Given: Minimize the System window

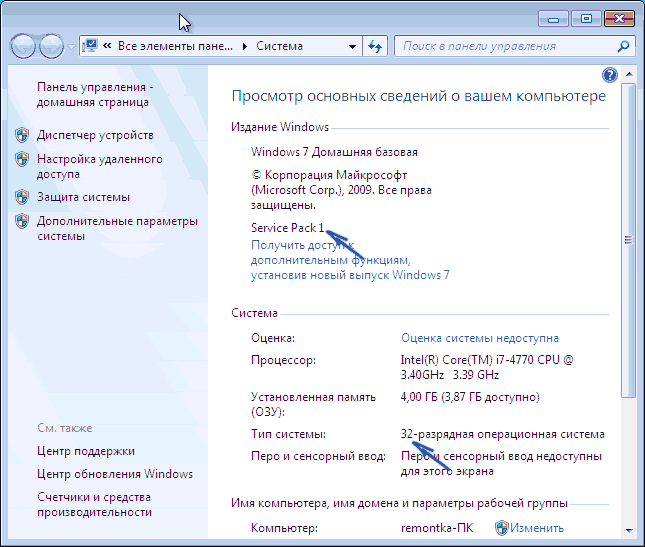Looking at the screenshot, I should pos(553,19).
